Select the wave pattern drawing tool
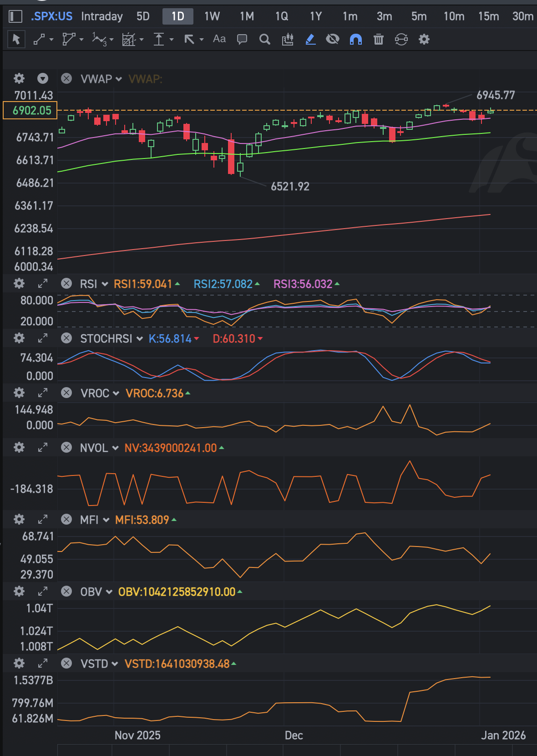Image resolution: width=537 pixels, height=756 pixels. click(99, 40)
